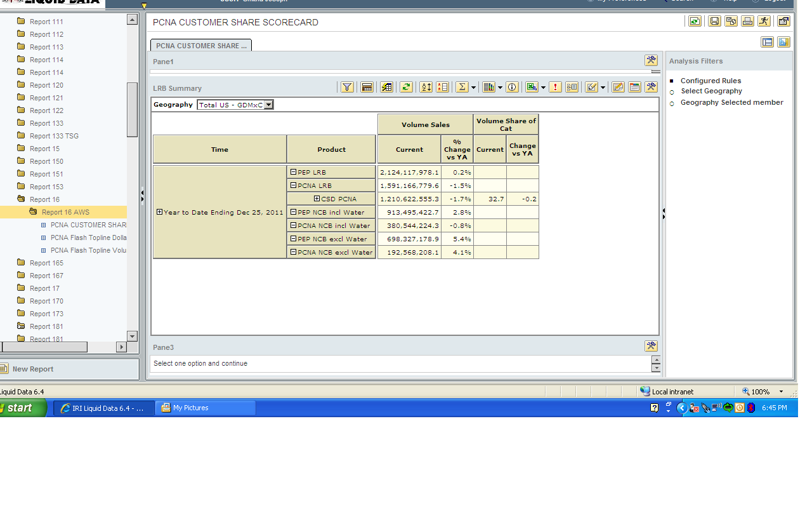Click the report properties icon at far top right
The height and width of the screenshot is (508, 812).
pyautogui.click(x=783, y=21)
